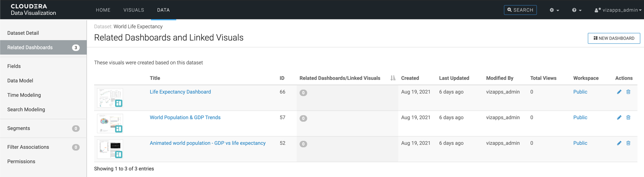Click Public workspace link for dashboard 52
The width and height of the screenshot is (644, 177).
pos(580,143)
